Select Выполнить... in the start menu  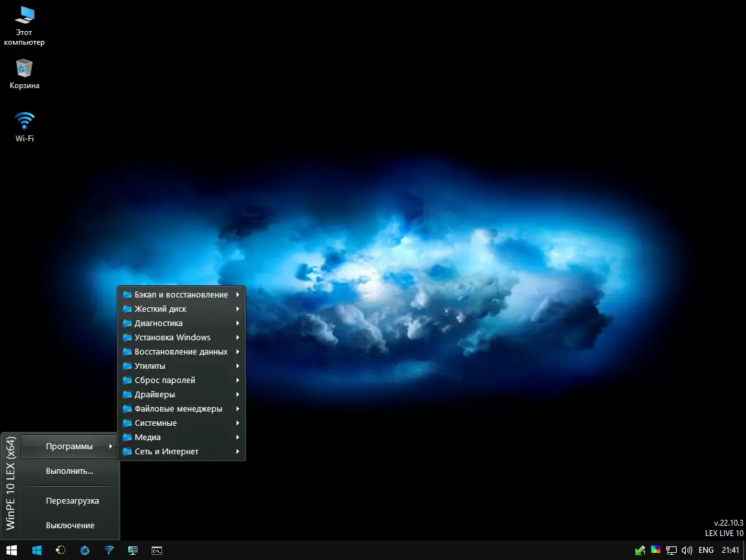69,471
